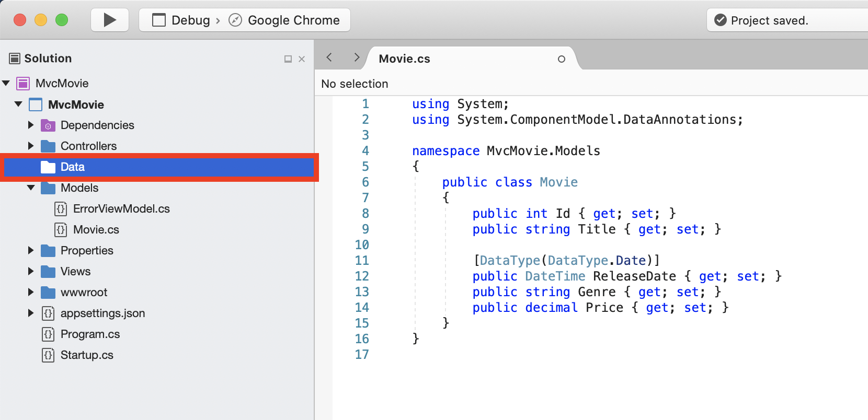The width and height of the screenshot is (868, 420).
Task: Click the No selection breadcrumb
Action: tap(355, 84)
